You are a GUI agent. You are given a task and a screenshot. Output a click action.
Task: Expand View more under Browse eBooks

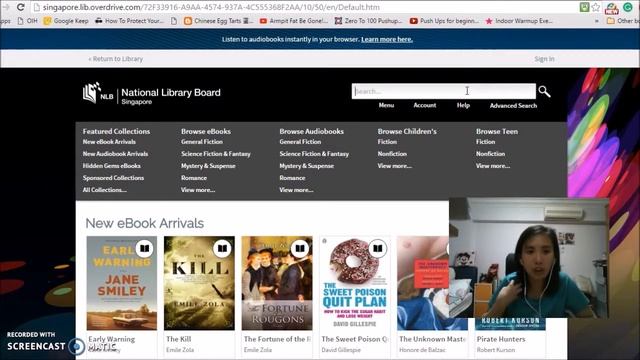(x=198, y=190)
